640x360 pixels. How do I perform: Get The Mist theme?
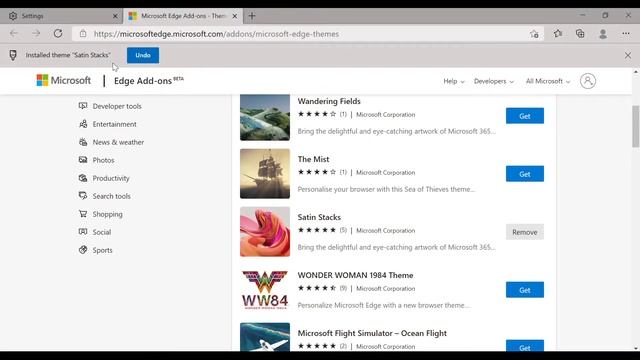524,174
